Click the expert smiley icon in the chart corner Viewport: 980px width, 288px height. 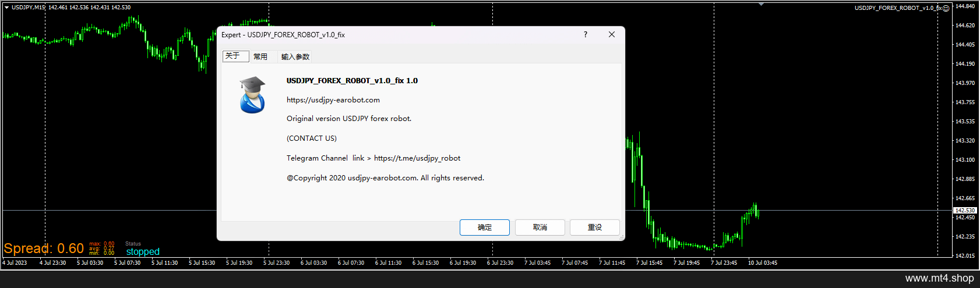pos(946,8)
